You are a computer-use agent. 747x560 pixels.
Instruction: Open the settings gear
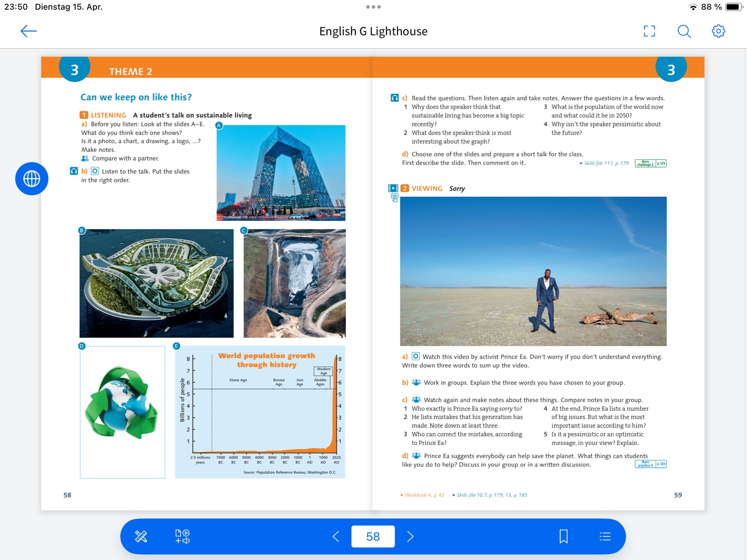click(x=718, y=31)
